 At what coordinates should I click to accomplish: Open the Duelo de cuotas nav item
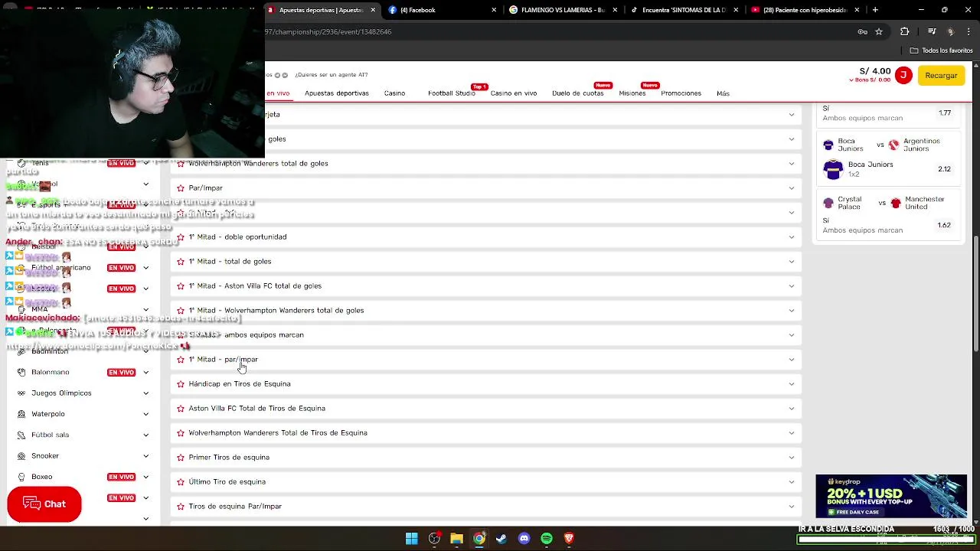(x=578, y=93)
